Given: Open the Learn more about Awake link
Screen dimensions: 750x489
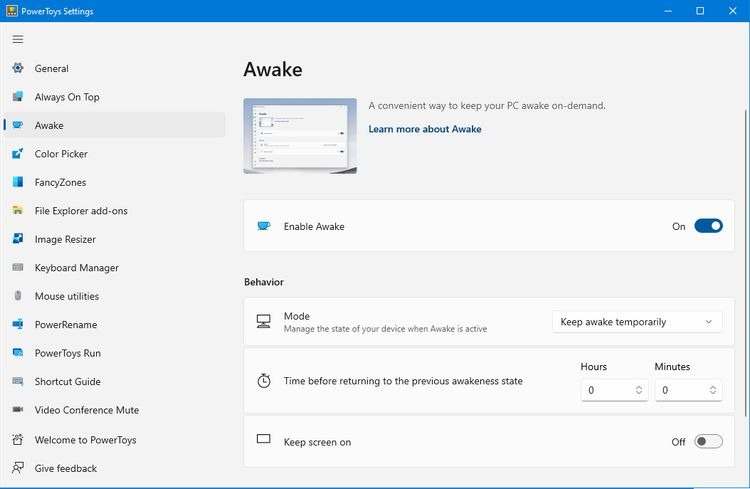Looking at the screenshot, I should [x=425, y=129].
